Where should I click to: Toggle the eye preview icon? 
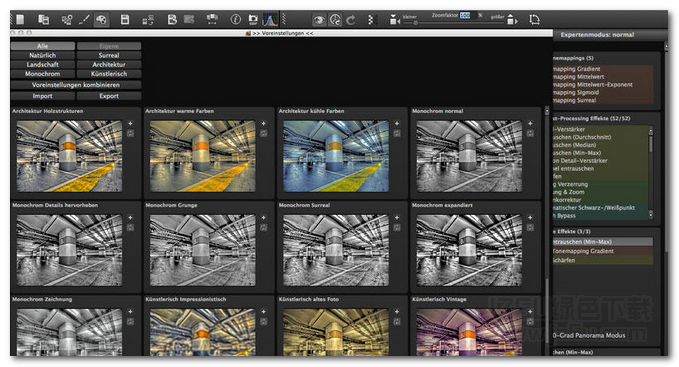319,19
